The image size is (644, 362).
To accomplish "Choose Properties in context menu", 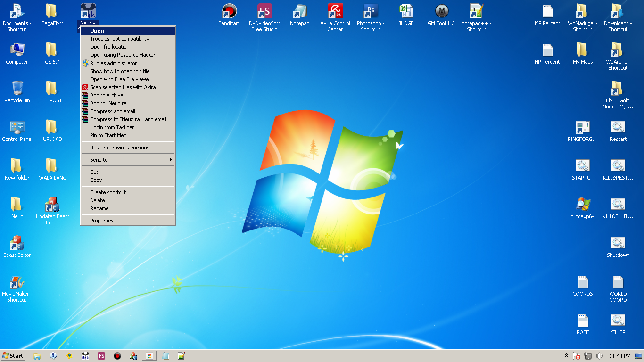I will [x=128, y=220].
